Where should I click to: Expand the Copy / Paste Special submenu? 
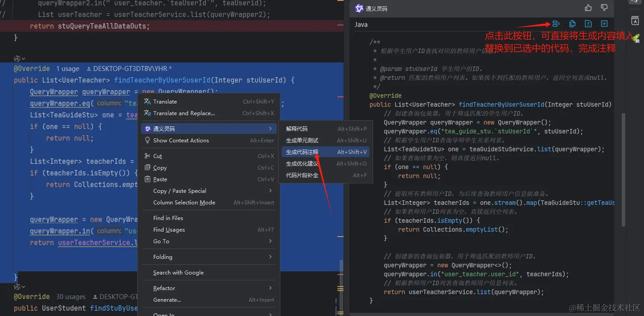coord(209,191)
